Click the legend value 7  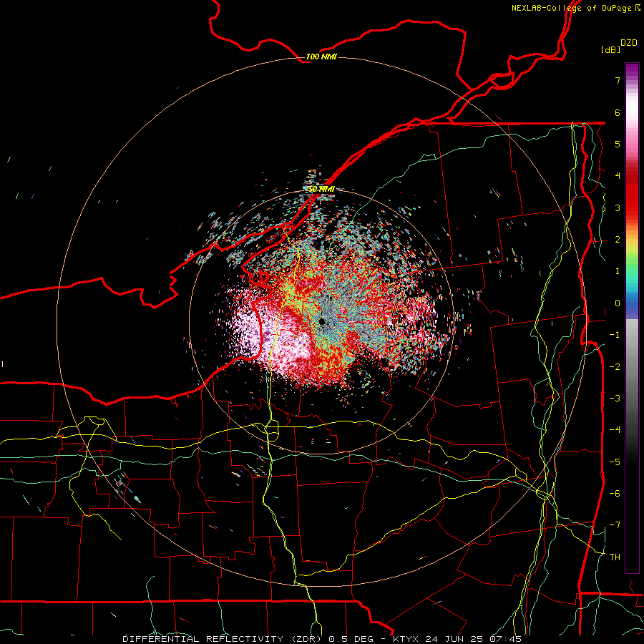pos(618,80)
